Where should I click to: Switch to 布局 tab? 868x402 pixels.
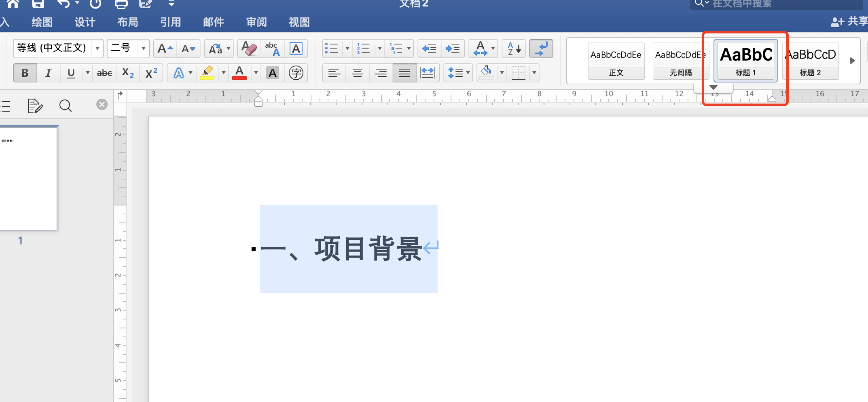tap(128, 22)
